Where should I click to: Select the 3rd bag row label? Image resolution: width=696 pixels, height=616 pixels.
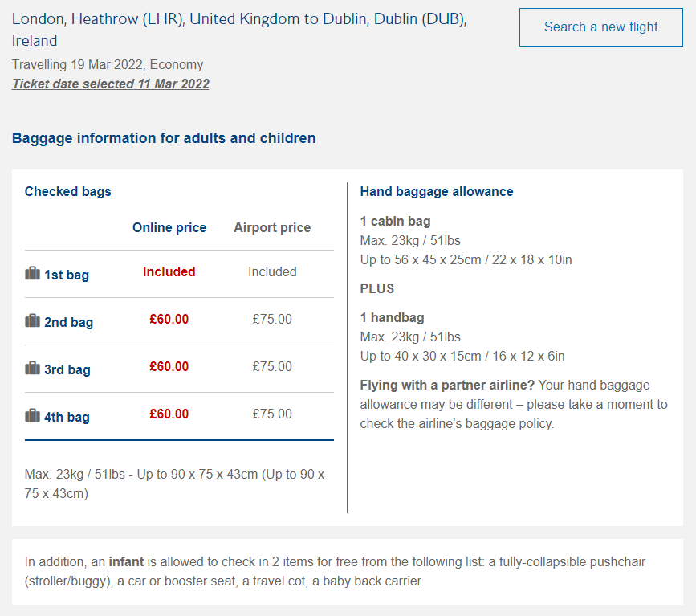point(67,369)
